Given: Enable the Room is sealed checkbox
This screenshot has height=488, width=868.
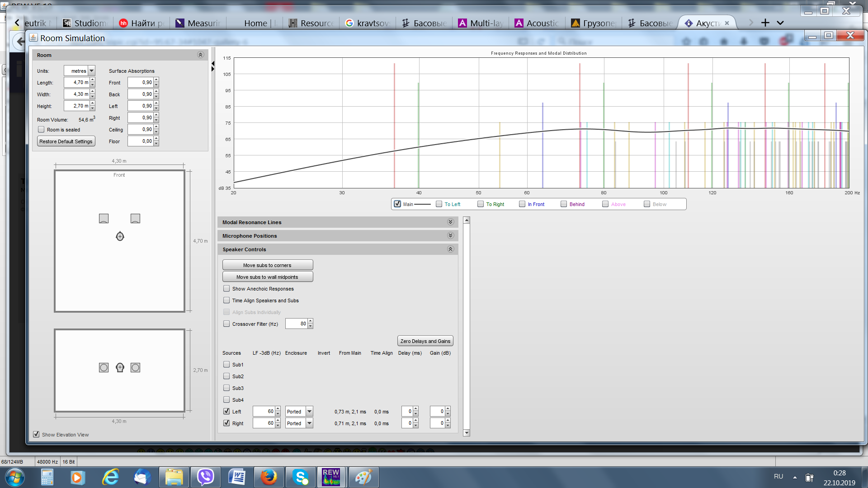Looking at the screenshot, I should tap(42, 130).
